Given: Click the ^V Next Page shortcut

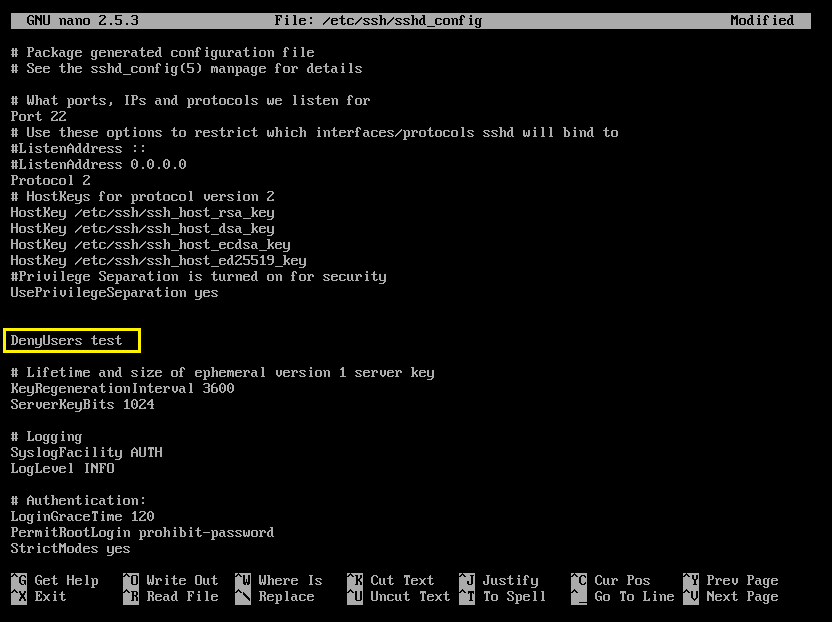Looking at the screenshot, I should pos(730,596).
